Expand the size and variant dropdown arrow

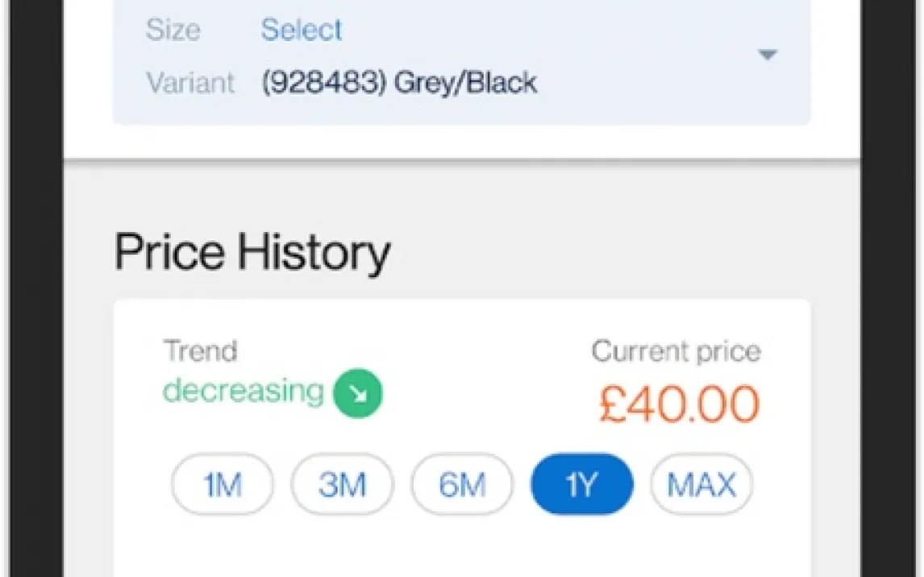pyautogui.click(x=767, y=55)
